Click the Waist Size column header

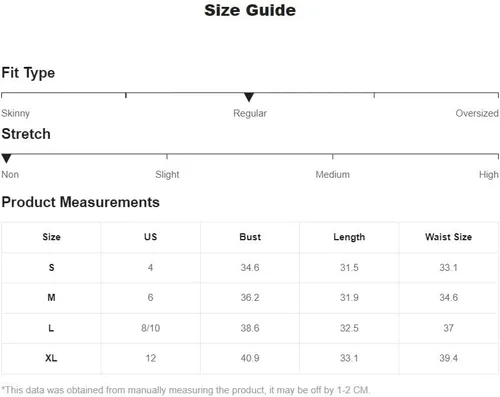[x=448, y=237]
